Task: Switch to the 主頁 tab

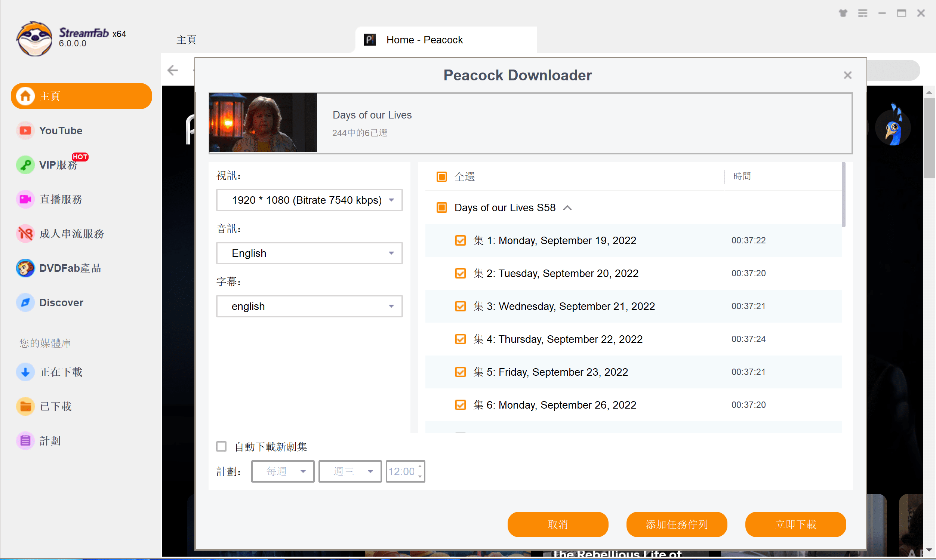Action: point(187,40)
